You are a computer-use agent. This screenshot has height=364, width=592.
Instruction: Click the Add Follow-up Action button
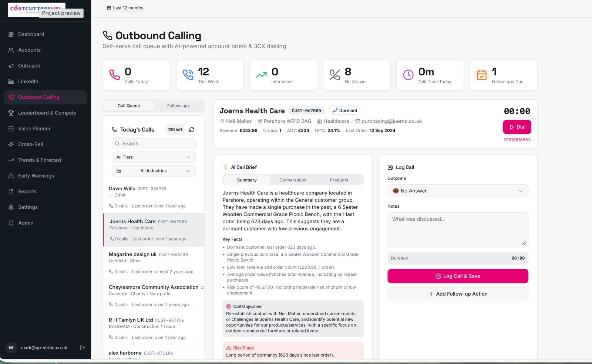click(458, 294)
